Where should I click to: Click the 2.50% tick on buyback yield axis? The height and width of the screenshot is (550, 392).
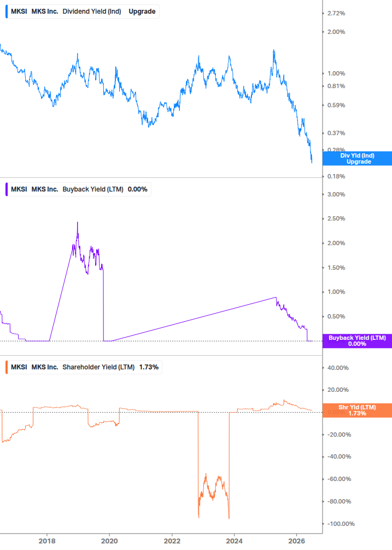coord(336,218)
